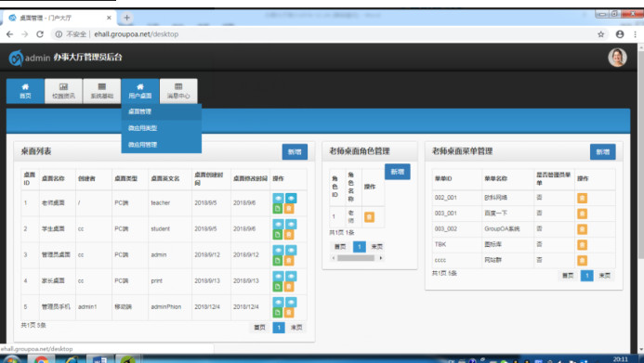Click the horizontal scrollbar in role management panel
The width and height of the screenshot is (644, 363).
[356, 258]
